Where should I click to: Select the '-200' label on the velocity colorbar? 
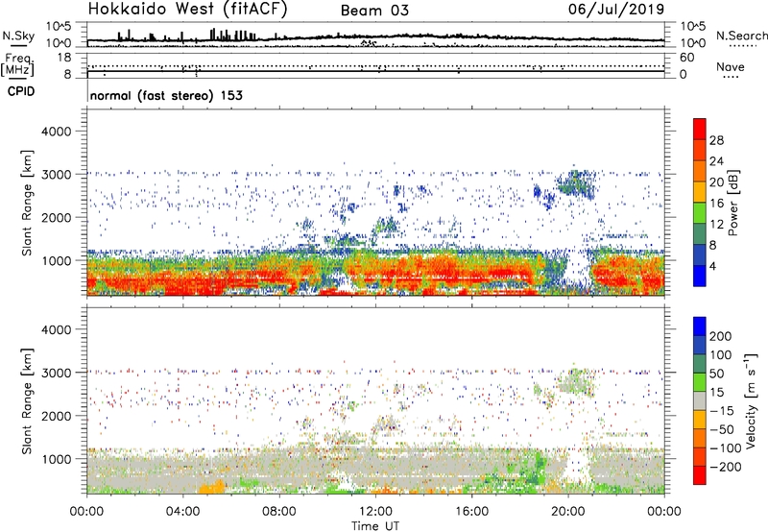[725, 467]
